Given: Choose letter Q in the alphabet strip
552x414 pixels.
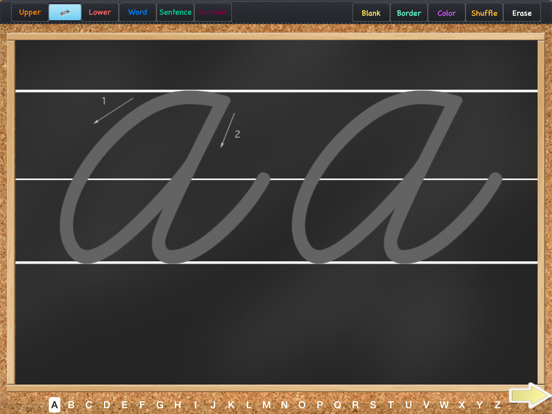Looking at the screenshot, I should click(337, 405).
